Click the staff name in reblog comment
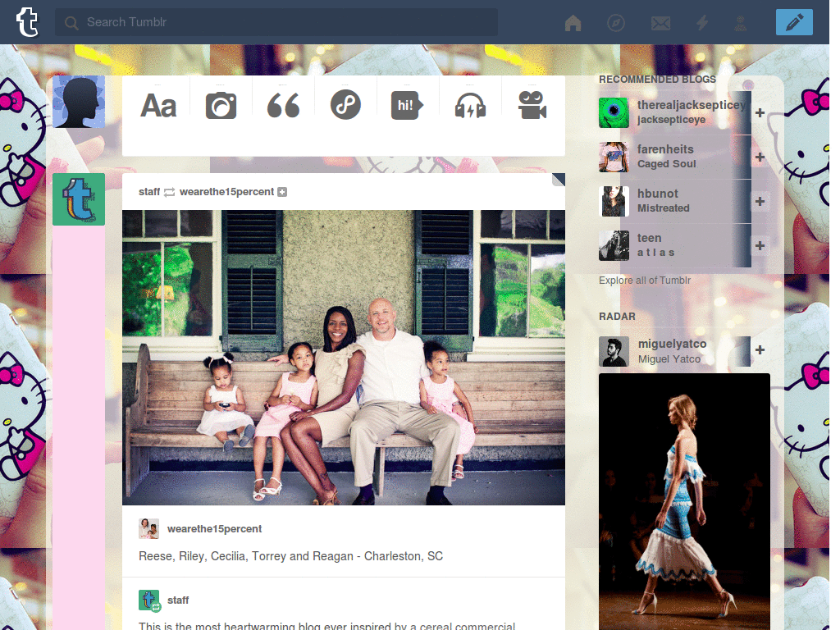 (x=178, y=600)
